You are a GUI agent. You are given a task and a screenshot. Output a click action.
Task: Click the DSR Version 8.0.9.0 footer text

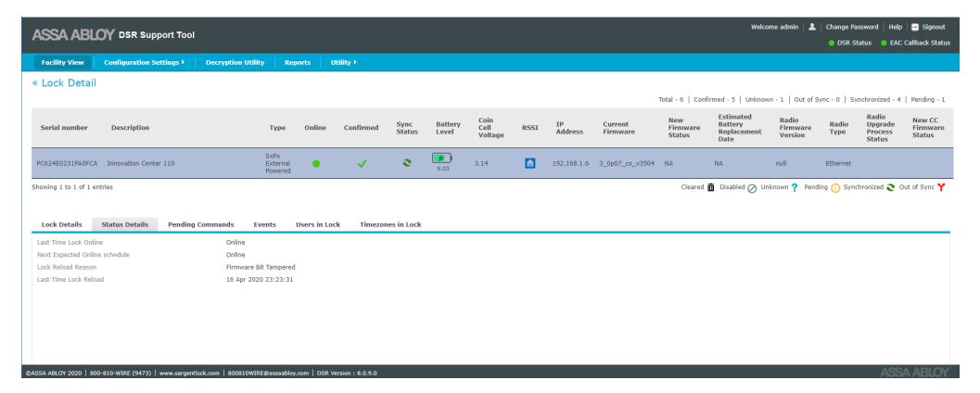pos(347,373)
